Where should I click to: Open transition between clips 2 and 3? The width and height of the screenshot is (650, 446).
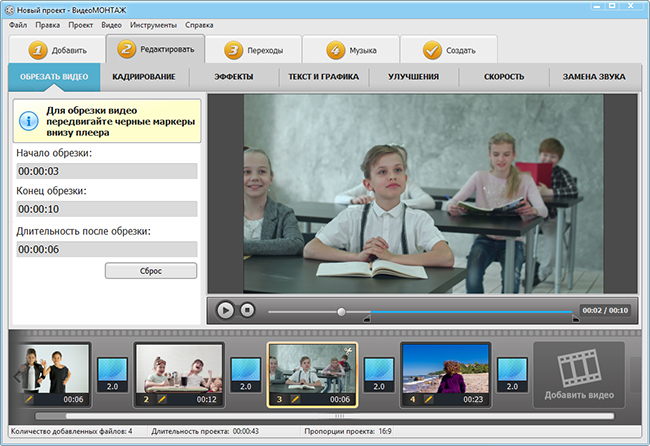(x=246, y=375)
